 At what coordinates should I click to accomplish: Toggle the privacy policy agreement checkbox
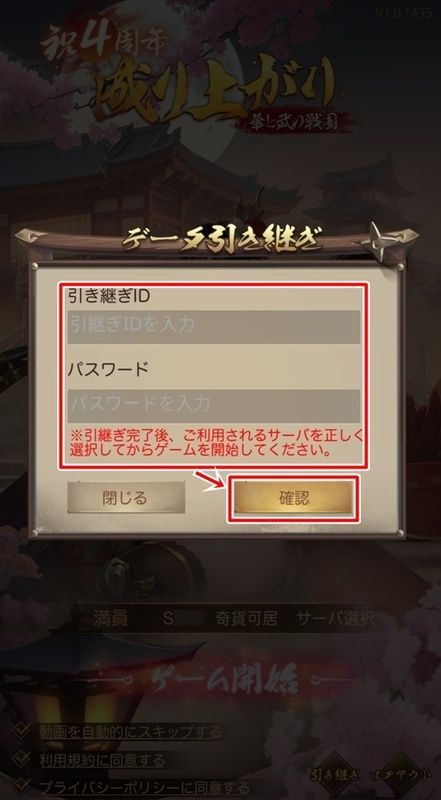22,786
